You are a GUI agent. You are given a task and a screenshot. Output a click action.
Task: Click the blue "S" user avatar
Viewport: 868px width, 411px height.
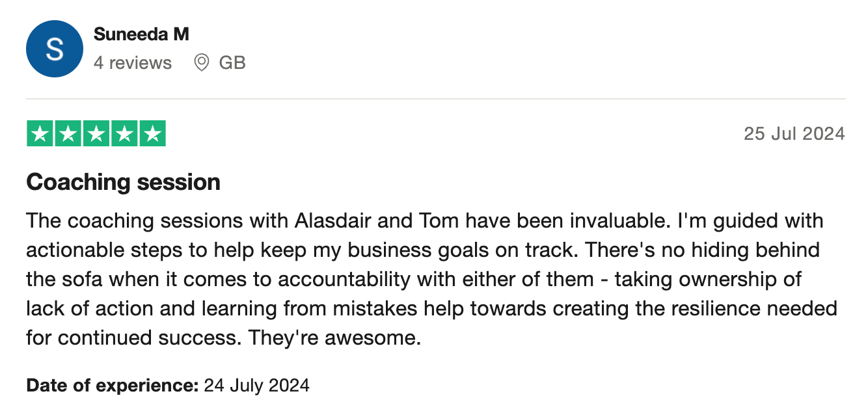click(55, 49)
